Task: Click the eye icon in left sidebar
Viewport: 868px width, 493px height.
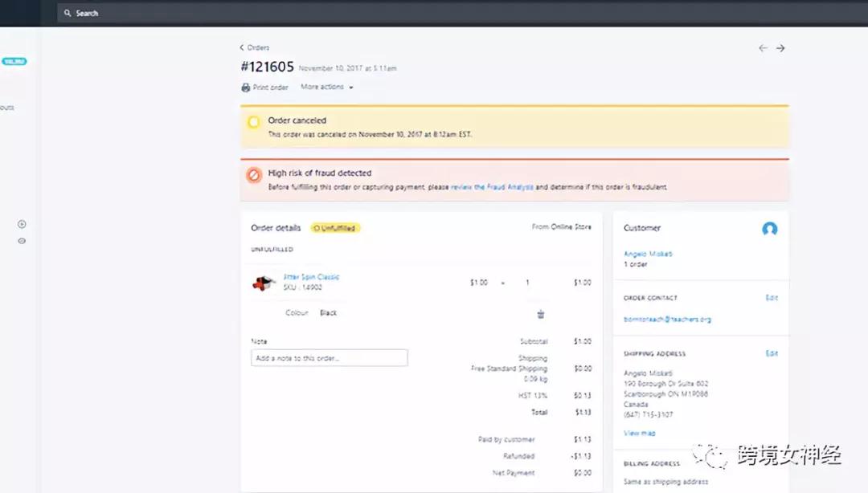Action: (22, 241)
